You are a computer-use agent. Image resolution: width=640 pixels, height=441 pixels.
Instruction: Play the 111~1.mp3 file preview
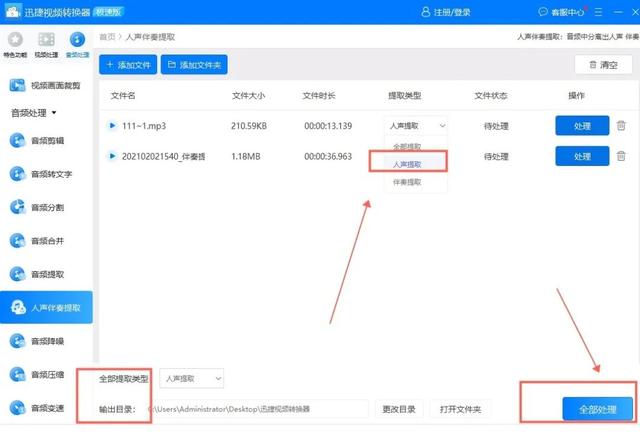[112, 125]
